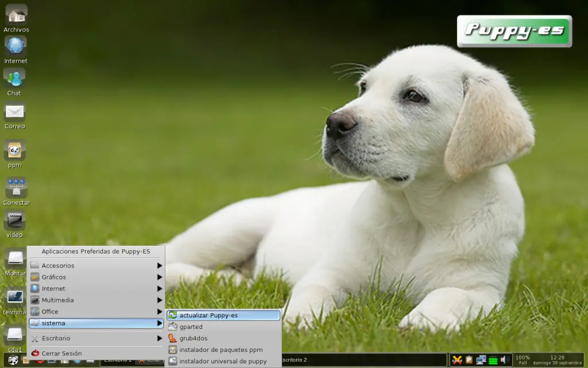Expand the arrow beside sistema
This screenshot has height=368, width=588.
point(160,323)
